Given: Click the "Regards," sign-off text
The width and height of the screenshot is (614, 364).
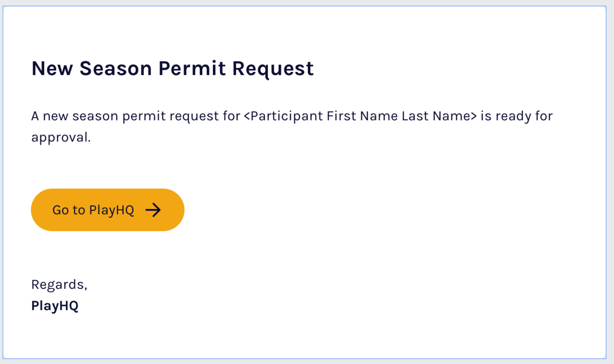Looking at the screenshot, I should pos(59,284).
